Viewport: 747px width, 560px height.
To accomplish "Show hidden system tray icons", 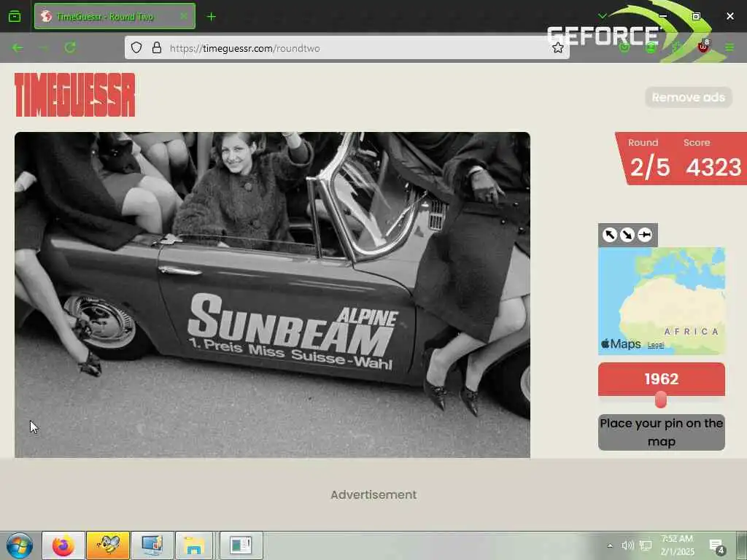I will tap(610, 545).
